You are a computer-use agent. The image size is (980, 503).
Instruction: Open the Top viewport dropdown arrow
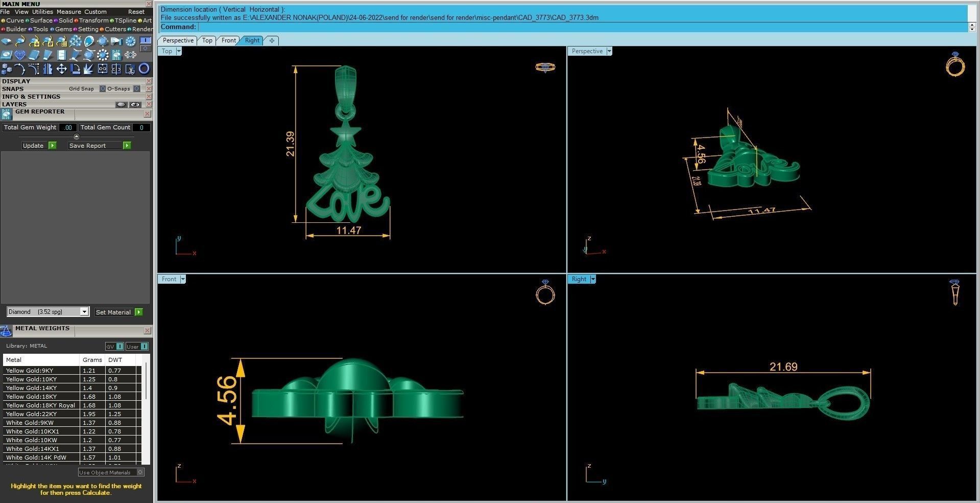[179, 51]
